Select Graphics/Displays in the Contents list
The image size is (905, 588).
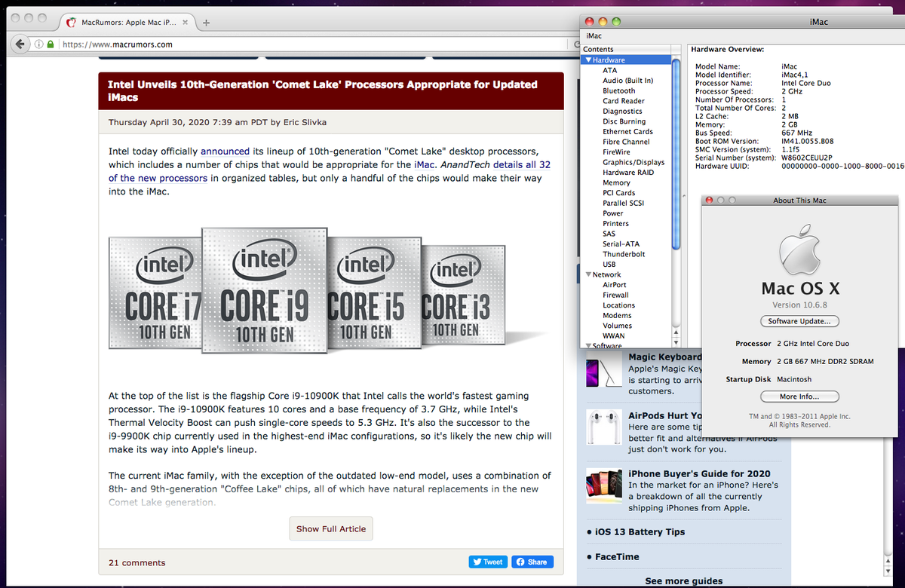coord(633,162)
